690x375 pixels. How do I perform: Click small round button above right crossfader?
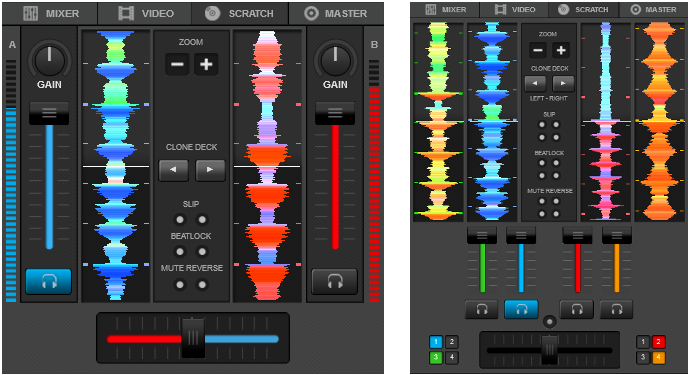pos(549,321)
